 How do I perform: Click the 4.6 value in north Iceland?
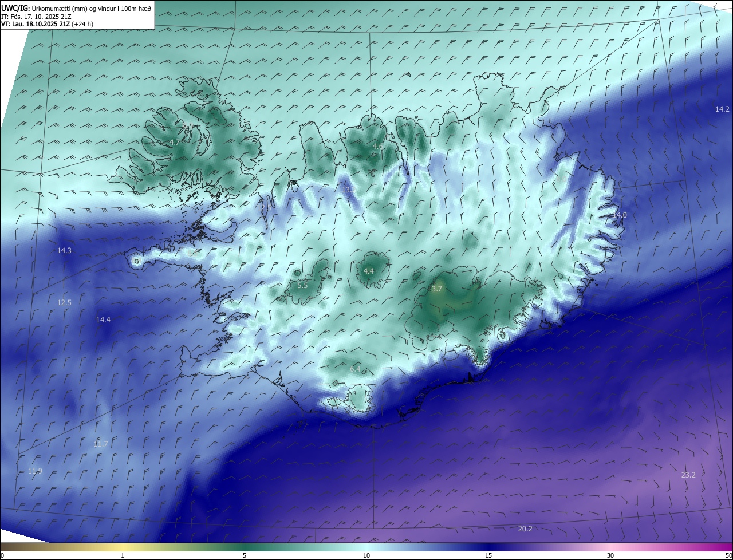[x=377, y=147]
